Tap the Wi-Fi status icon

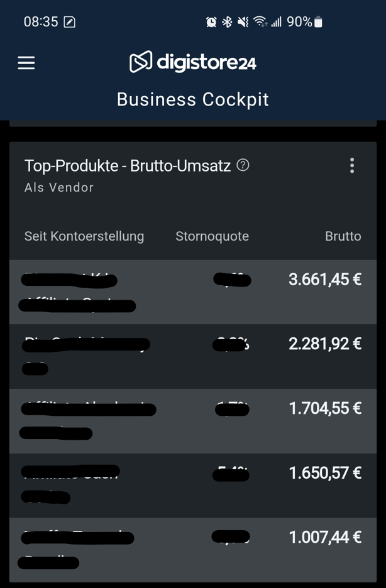(x=260, y=22)
